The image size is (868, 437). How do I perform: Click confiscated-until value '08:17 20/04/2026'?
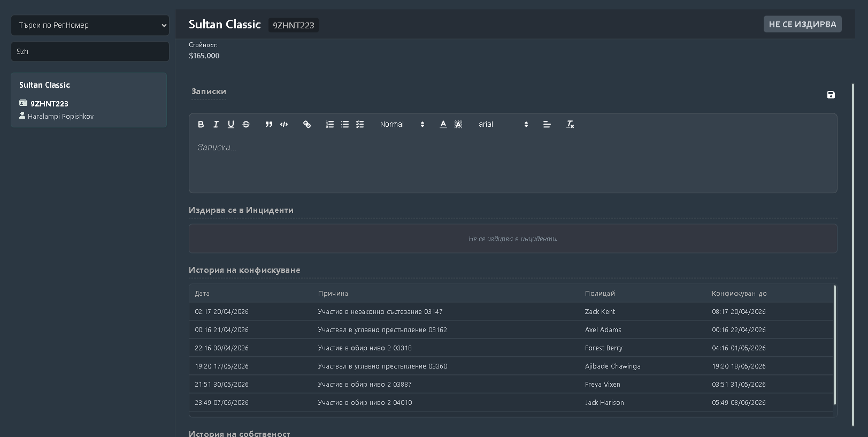pyautogui.click(x=739, y=312)
